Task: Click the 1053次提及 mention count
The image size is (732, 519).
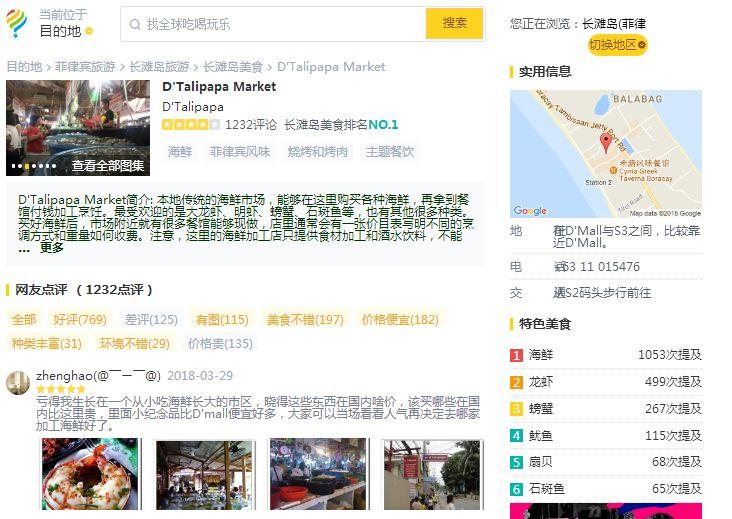Action: (670, 355)
